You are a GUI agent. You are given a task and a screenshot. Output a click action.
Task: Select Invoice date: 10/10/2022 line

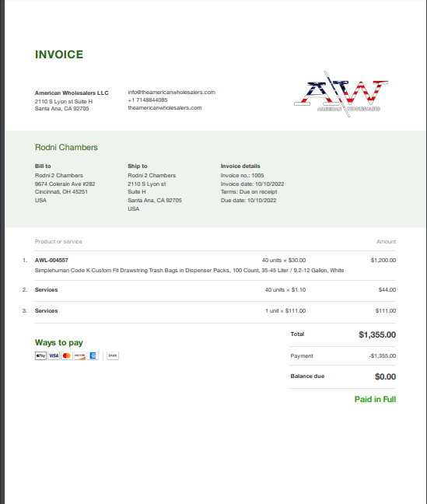tap(253, 184)
